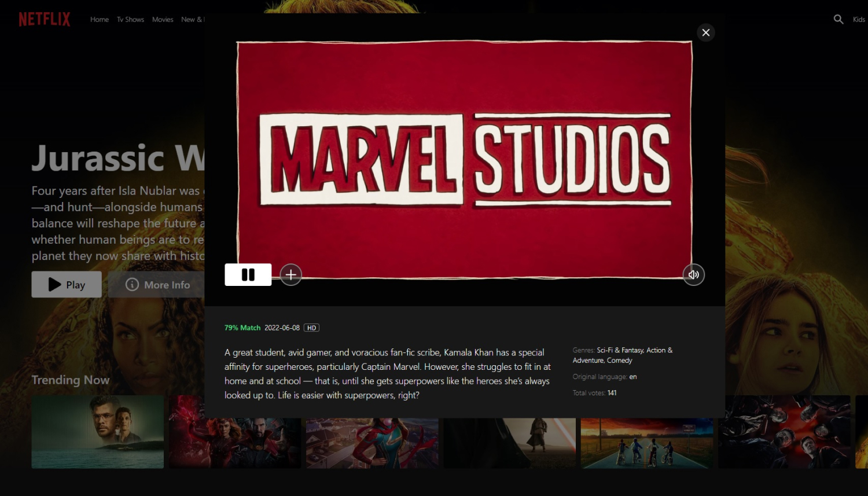The height and width of the screenshot is (496, 868).
Task: Open More Info for Jurassic World
Action: pyautogui.click(x=156, y=284)
